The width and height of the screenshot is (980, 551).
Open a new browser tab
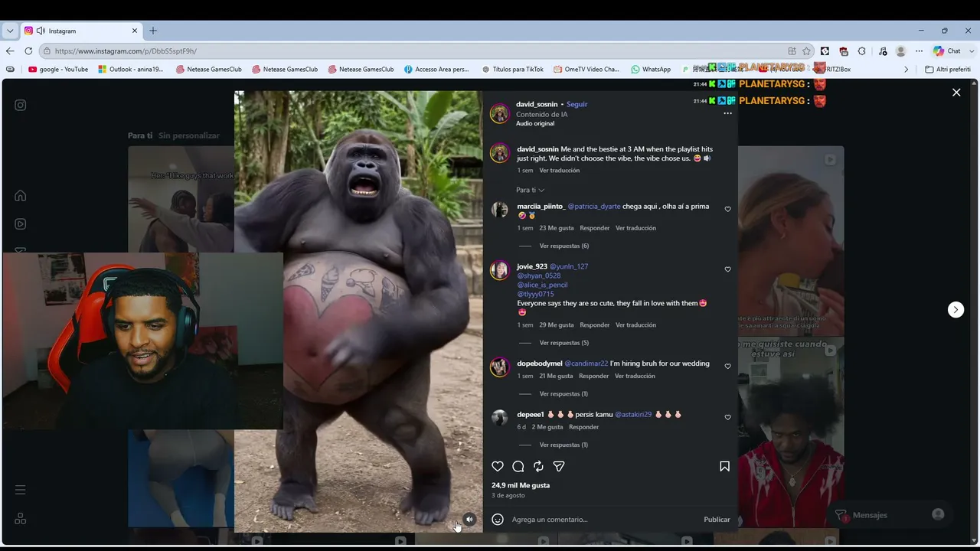(x=153, y=31)
